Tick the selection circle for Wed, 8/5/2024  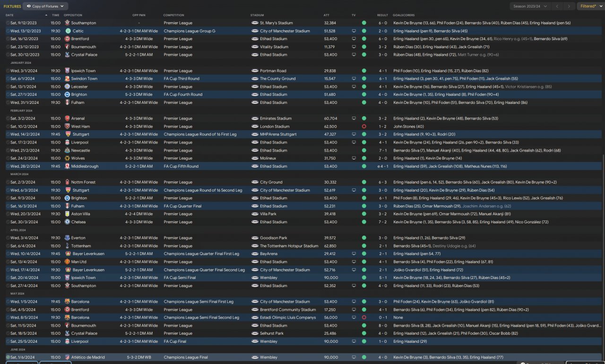tap(8, 318)
